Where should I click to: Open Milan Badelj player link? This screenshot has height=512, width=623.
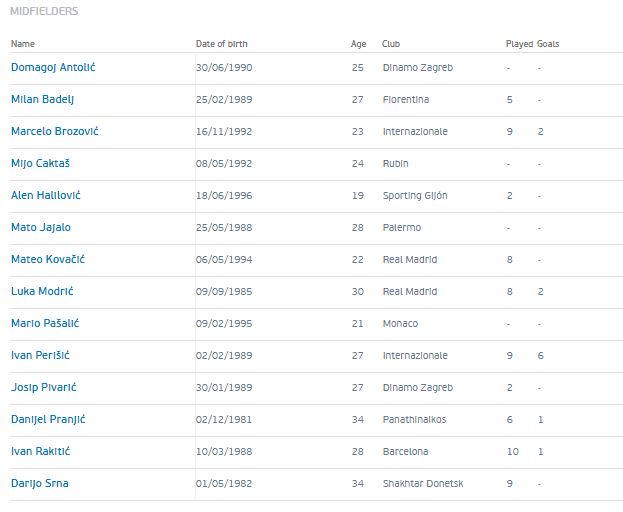coord(43,99)
